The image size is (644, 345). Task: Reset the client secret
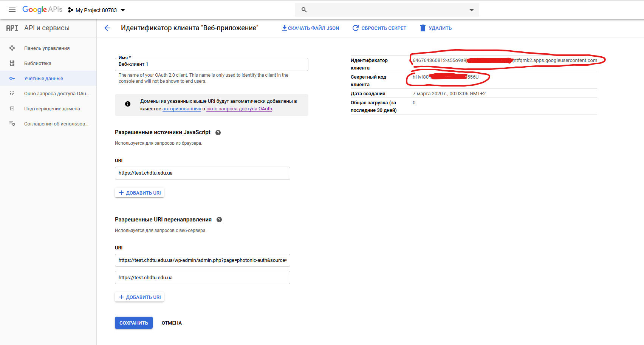[379, 28]
